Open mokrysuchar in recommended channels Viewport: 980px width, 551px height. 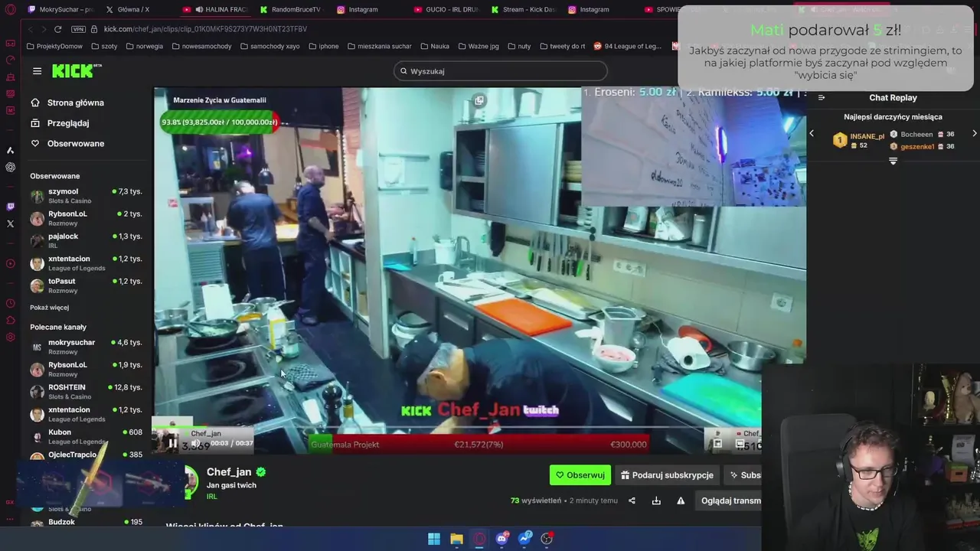(86, 347)
